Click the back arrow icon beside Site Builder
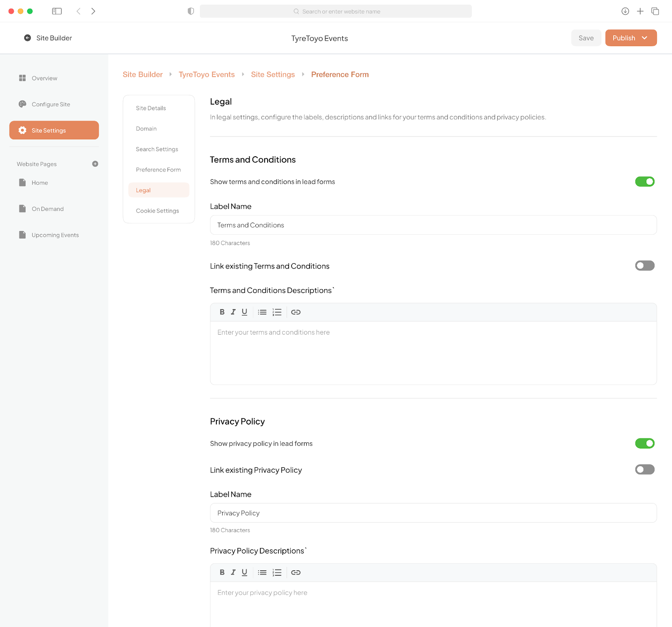Viewport: 672px width, 627px height. pos(27,38)
